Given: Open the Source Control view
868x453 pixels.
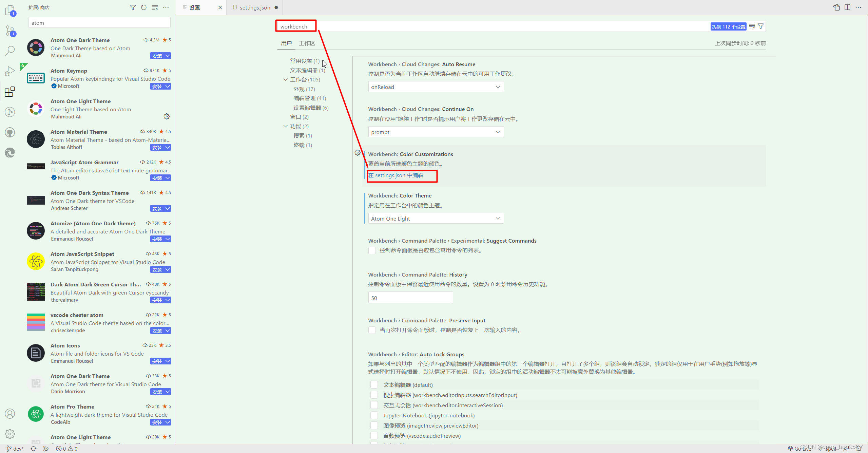Looking at the screenshot, I should pos(10,31).
